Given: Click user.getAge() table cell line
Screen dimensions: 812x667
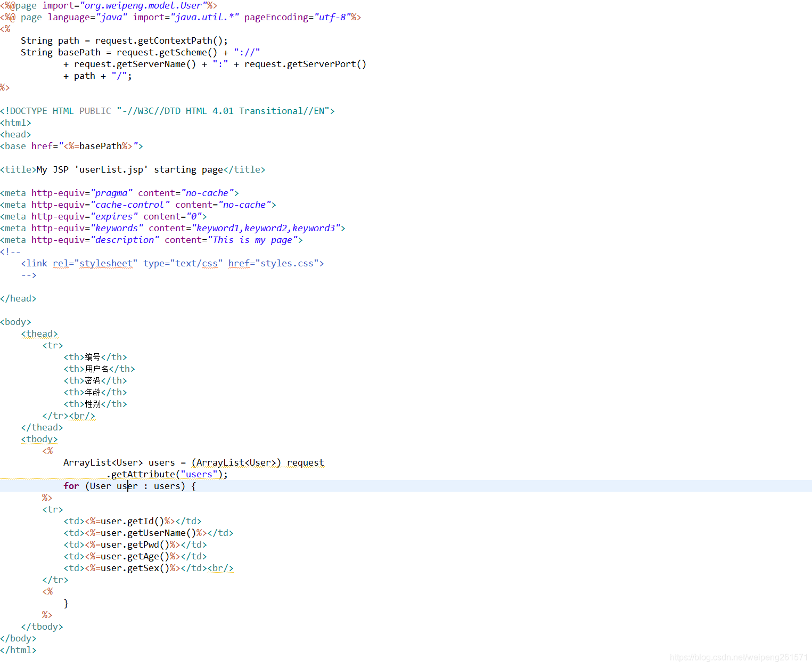Looking at the screenshot, I should click(x=135, y=556).
